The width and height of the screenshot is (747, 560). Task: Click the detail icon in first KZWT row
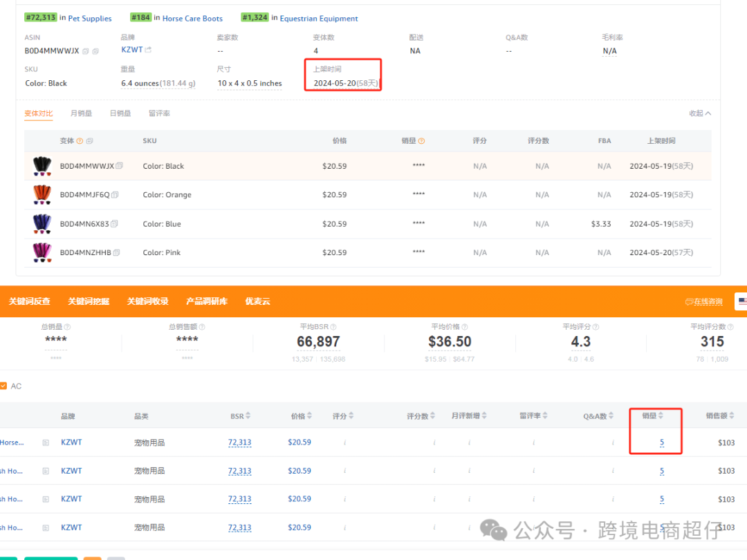coord(46,442)
